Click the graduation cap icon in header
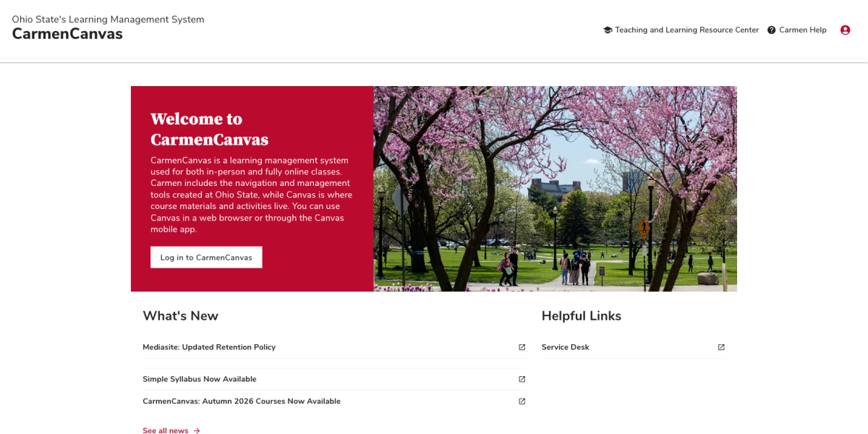 608,30
